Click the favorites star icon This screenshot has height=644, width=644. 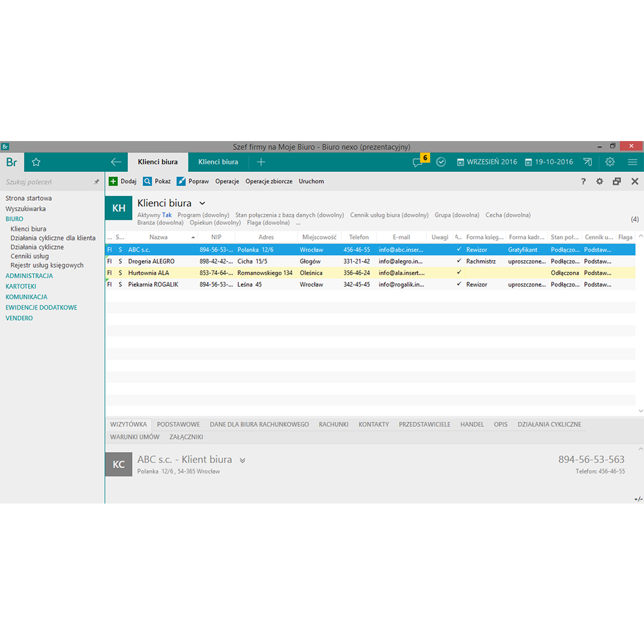[x=36, y=162]
